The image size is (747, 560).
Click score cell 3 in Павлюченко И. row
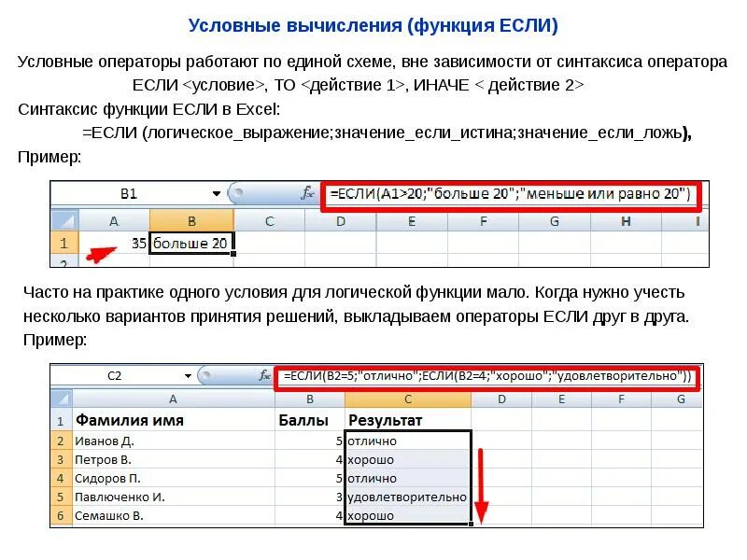310,497
